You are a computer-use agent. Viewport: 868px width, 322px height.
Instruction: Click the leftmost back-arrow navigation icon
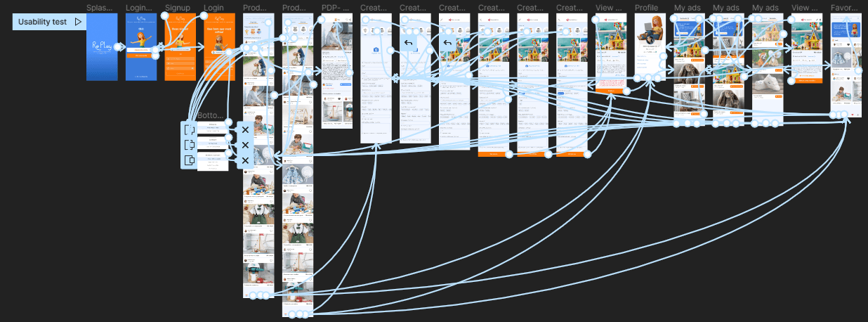pos(409,43)
